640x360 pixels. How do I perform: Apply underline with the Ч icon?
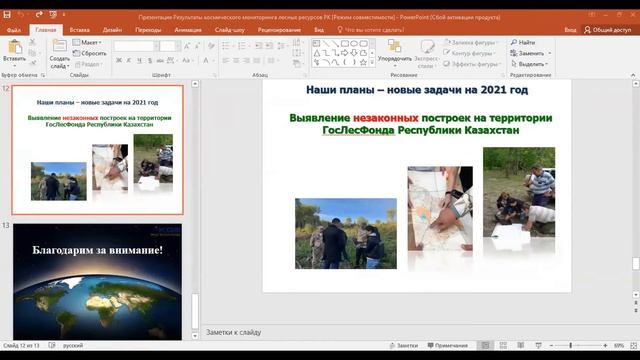139,60
